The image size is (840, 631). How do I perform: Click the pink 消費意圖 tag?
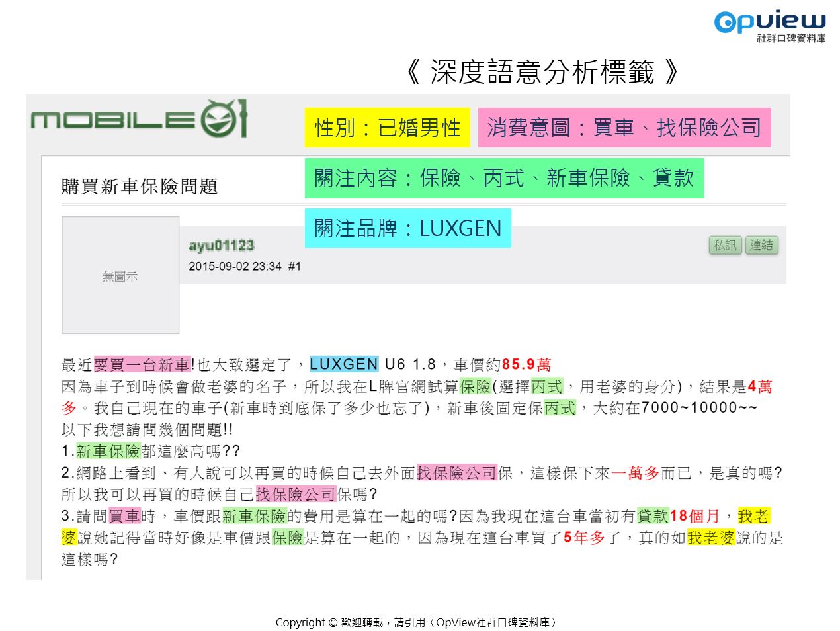624,128
